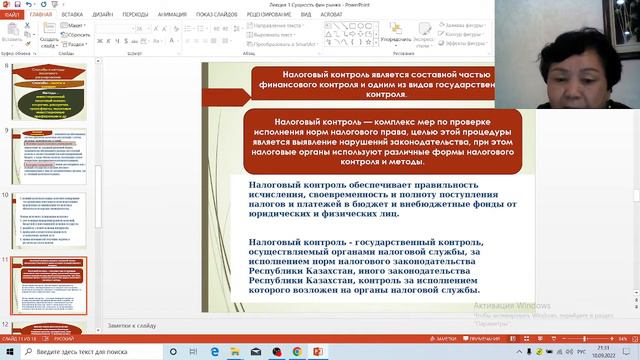Viewport: 640px width, 360px height.
Task: Click Windows taskbar search box
Action: coord(91,352)
